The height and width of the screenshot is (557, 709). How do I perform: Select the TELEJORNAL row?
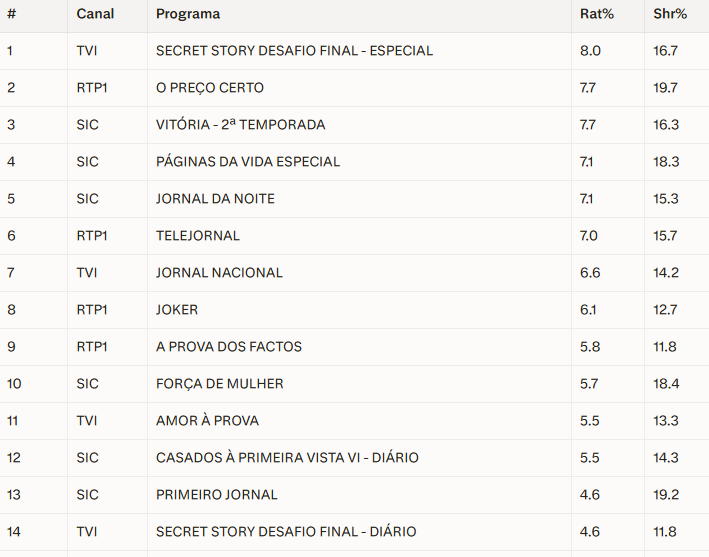[x=354, y=236]
